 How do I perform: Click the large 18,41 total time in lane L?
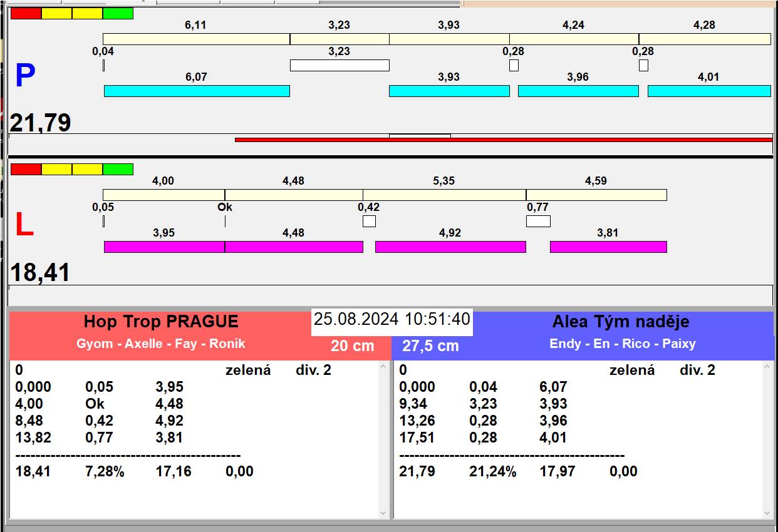coord(40,272)
